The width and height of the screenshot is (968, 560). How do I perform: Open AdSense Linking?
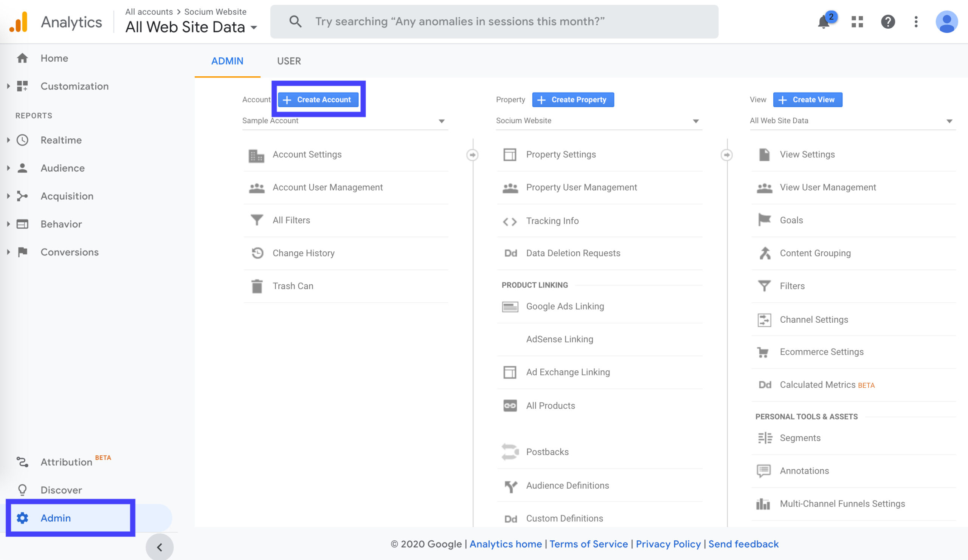coord(560,339)
